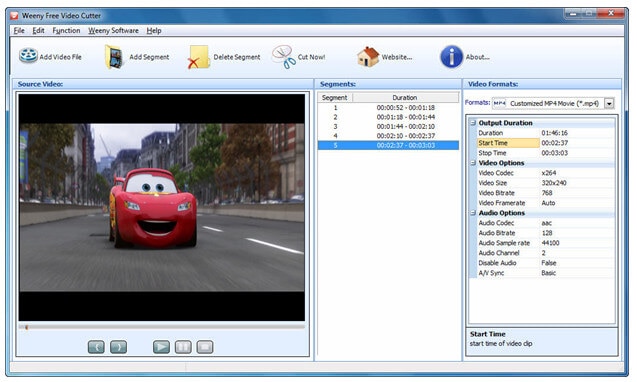Image resolution: width=637 pixels, height=382 pixels.
Task: Click the video seek bar under preview
Action: point(162,327)
